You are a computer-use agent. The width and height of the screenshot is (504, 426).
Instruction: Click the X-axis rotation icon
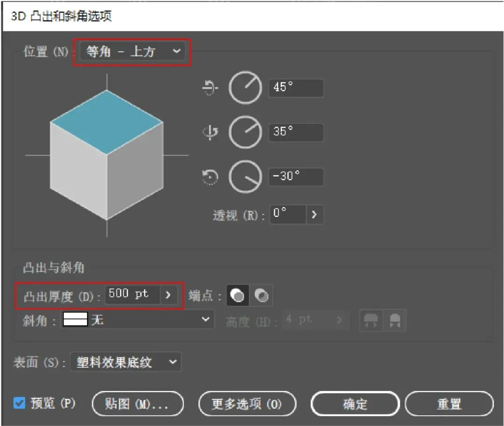210,88
